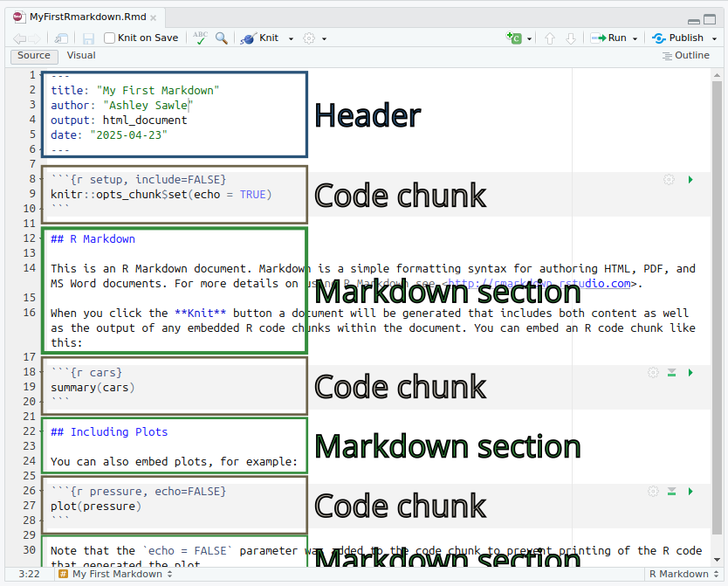Open the Knit options dropdown arrow

point(291,38)
